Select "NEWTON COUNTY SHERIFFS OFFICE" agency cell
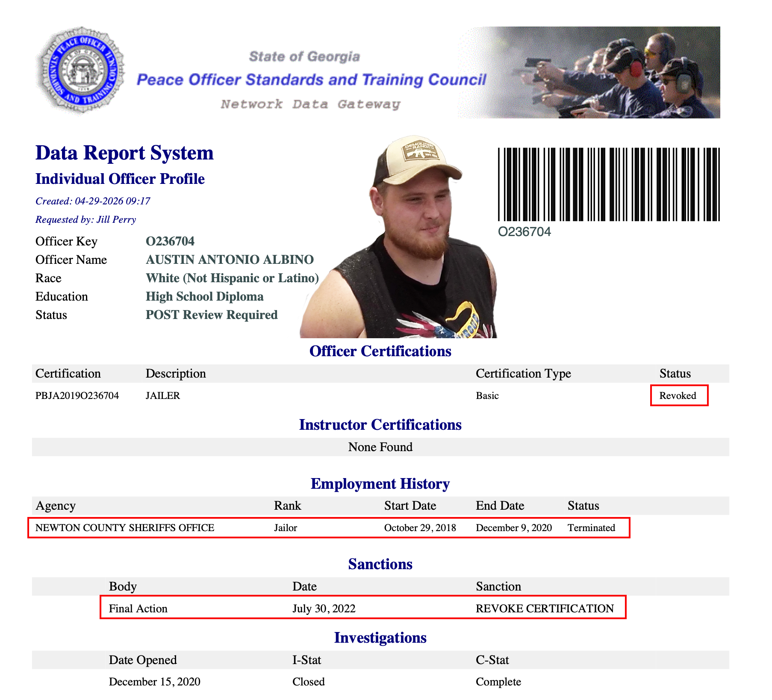This screenshot has height=700, width=772. click(125, 528)
